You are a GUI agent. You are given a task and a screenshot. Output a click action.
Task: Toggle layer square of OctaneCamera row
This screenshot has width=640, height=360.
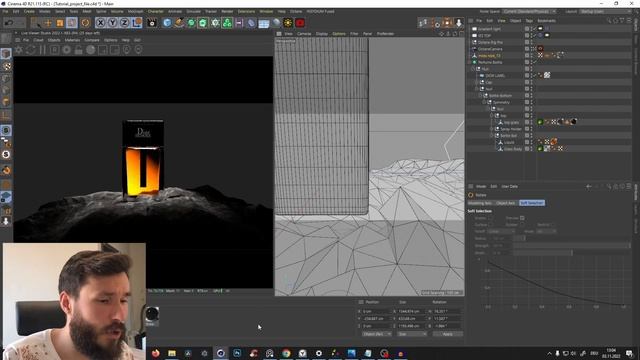[x=527, y=49]
